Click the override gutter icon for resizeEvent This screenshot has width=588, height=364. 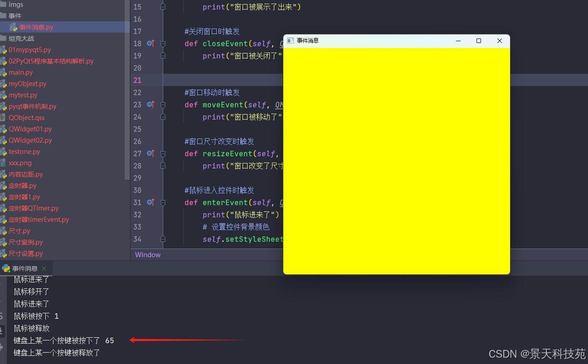click(x=151, y=153)
